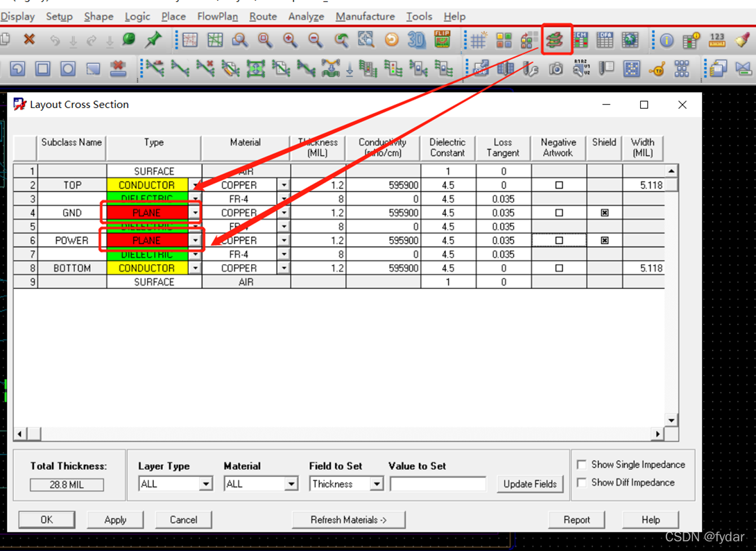
Task: Open the Shape menu
Action: 98,17
